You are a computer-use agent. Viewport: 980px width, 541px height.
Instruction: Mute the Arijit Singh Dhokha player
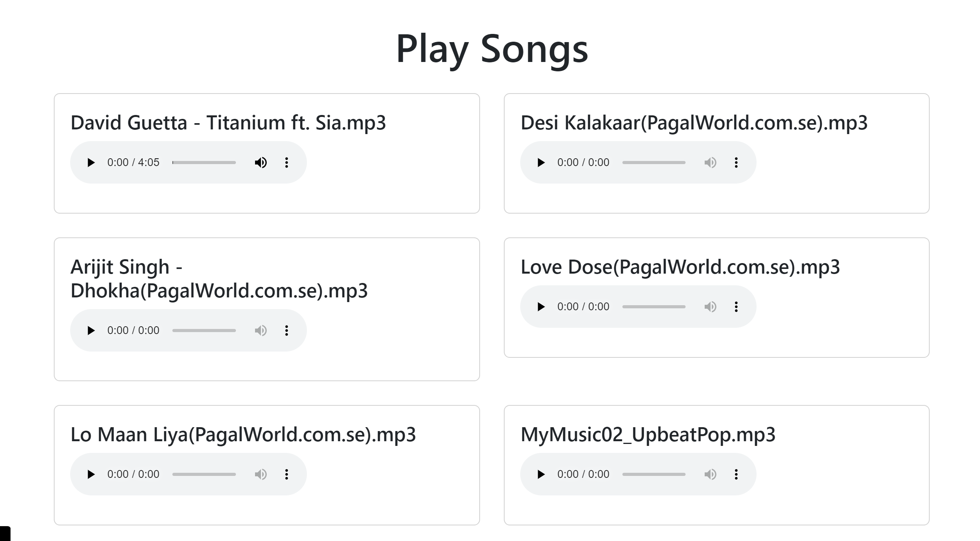pos(261,331)
